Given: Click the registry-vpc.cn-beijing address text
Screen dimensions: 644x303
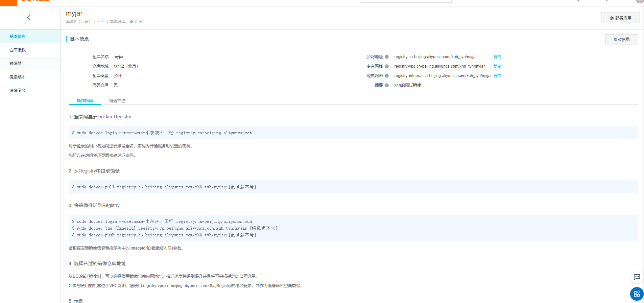Looking at the screenshot, I should click(439, 66).
